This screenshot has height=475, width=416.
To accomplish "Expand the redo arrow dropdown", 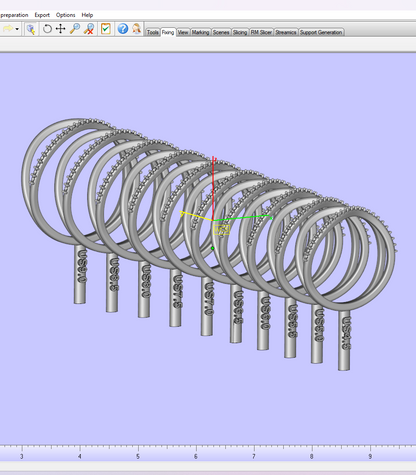I will (17, 29).
